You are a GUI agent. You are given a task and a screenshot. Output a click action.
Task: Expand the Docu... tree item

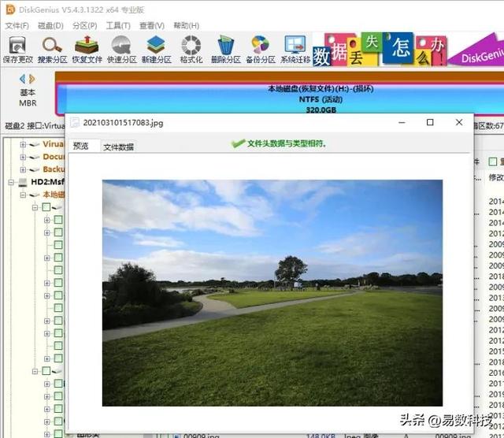(x=23, y=157)
